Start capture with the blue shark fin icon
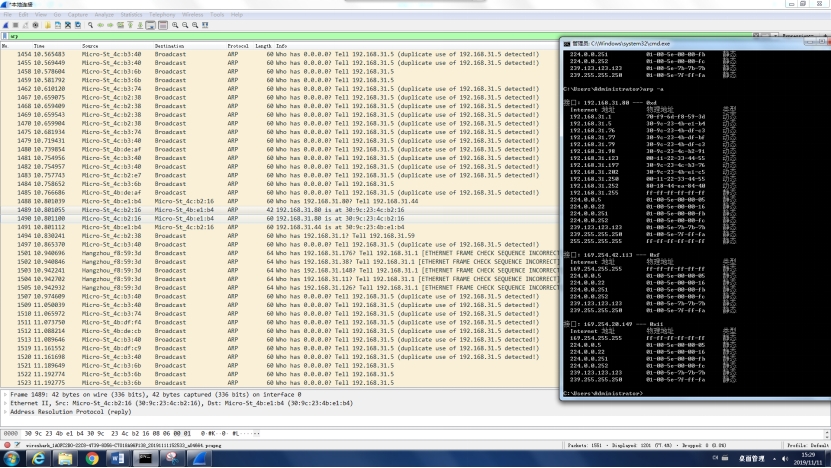 point(6,25)
